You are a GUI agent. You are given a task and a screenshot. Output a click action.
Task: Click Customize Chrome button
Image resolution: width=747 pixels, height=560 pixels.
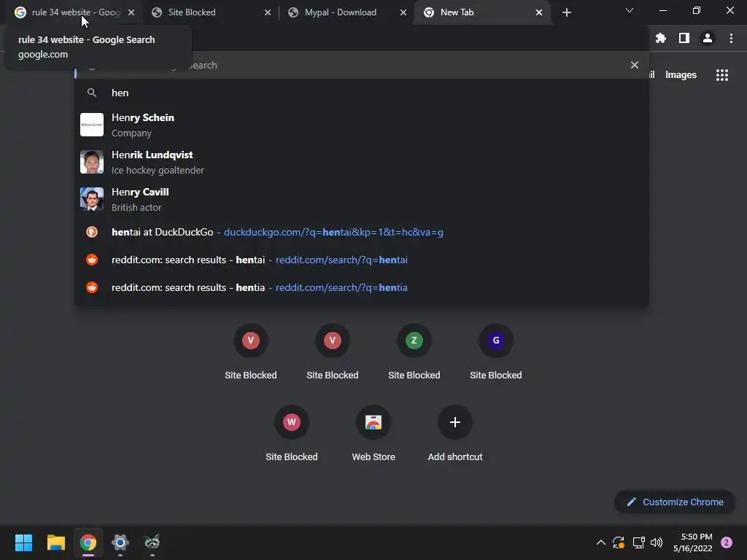click(x=675, y=502)
